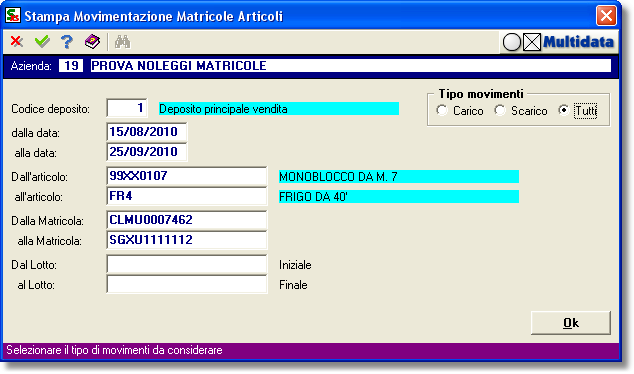634x374 pixels.
Task: Click the round circle icon beside Multidata
Action: (512, 42)
